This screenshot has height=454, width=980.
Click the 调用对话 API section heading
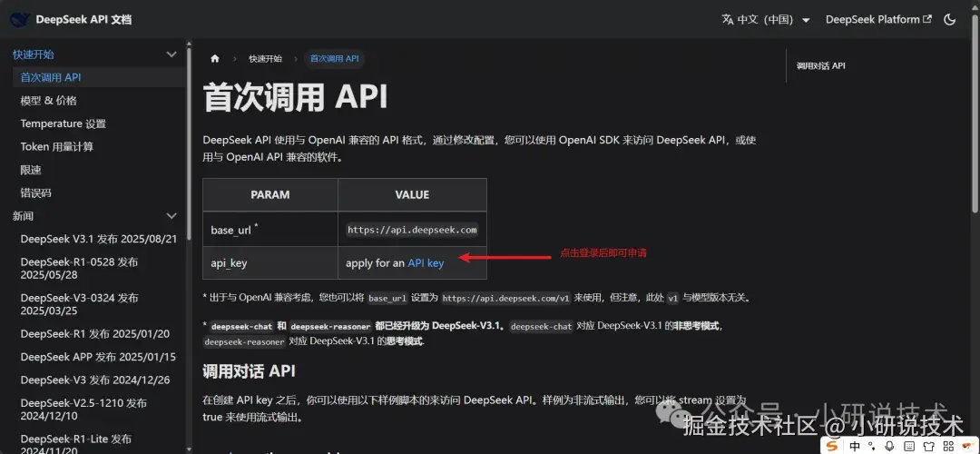point(249,371)
